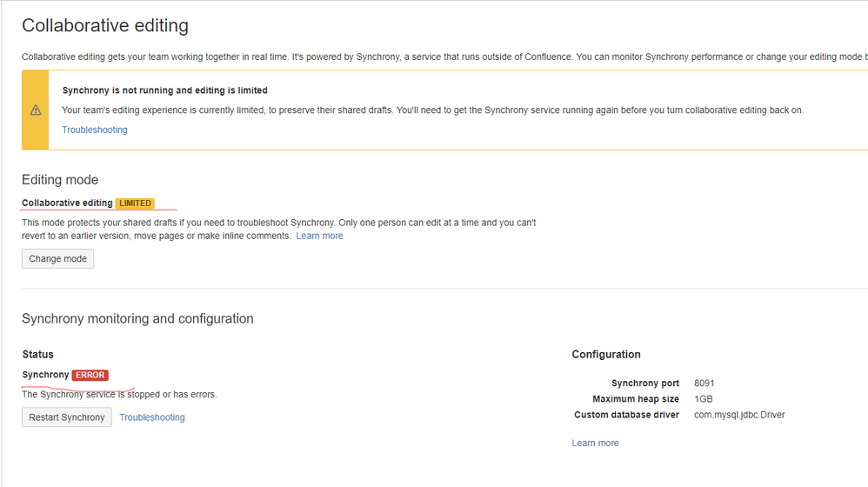Click the Change mode button

tap(57, 258)
